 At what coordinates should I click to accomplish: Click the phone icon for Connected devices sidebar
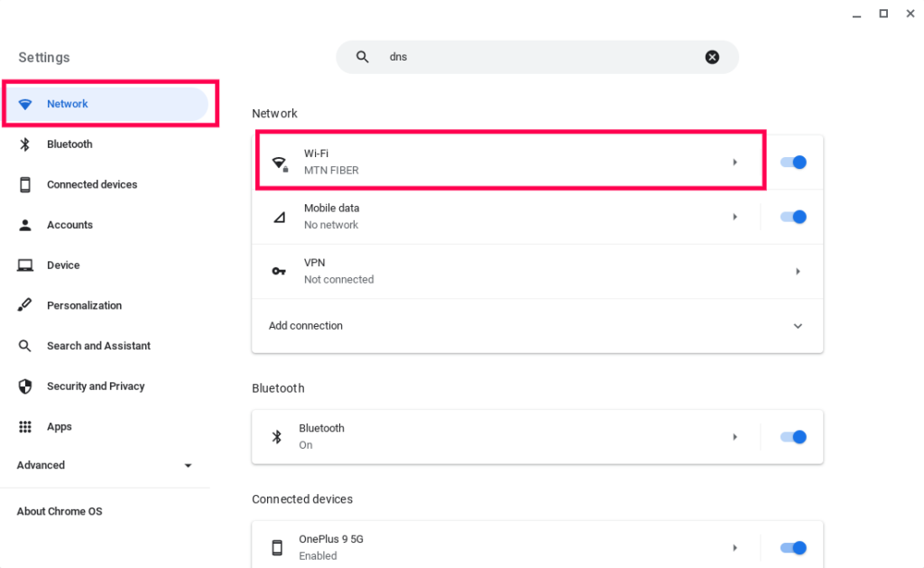pos(24,184)
